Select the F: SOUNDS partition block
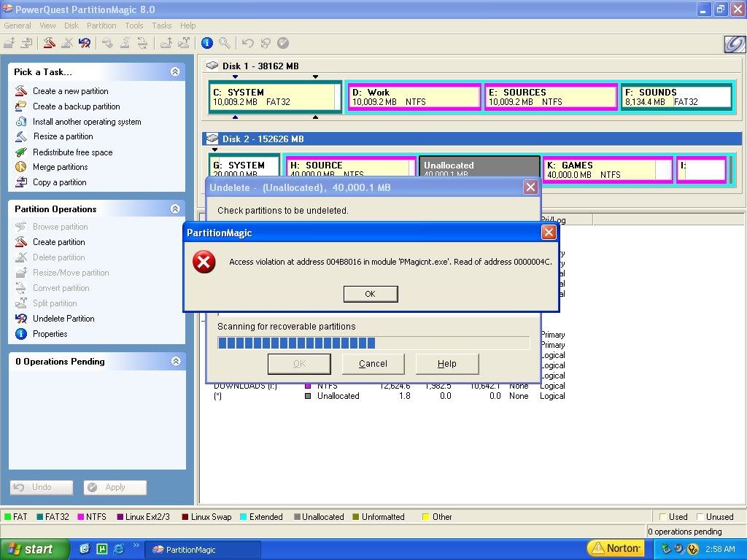Image resolution: width=747 pixels, height=560 pixels. [x=677, y=97]
